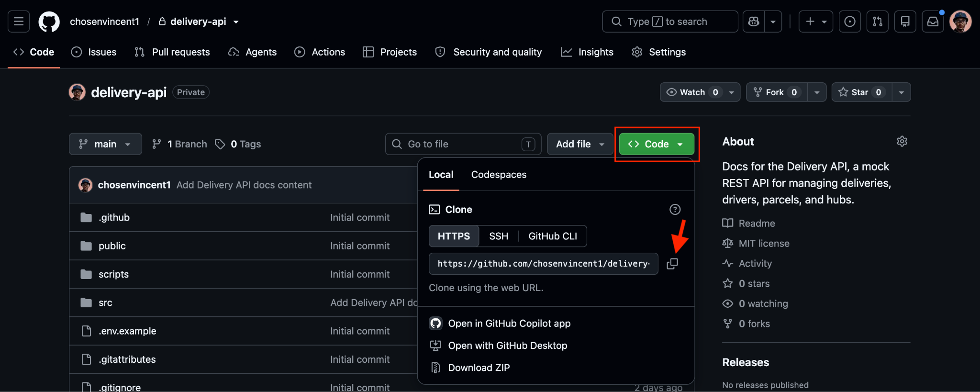This screenshot has height=392, width=980.
Task: Open the Actions repository tab
Action: (x=320, y=52)
